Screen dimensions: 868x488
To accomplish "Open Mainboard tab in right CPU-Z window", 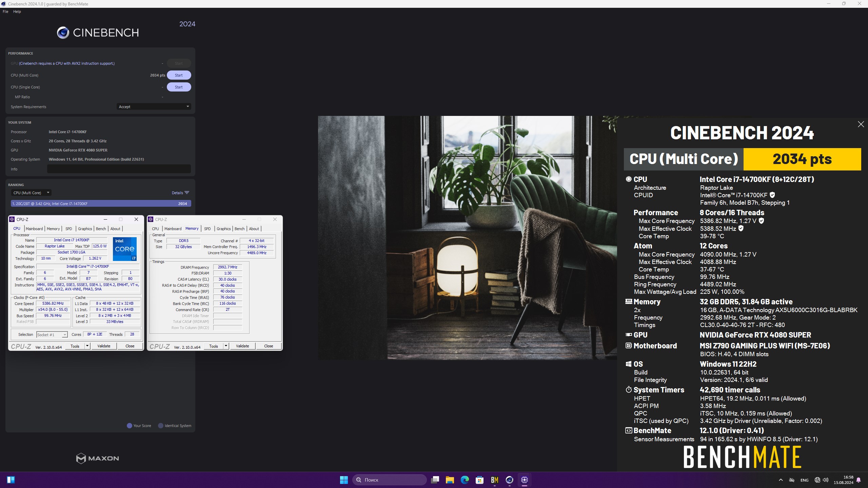I will pyautogui.click(x=173, y=229).
